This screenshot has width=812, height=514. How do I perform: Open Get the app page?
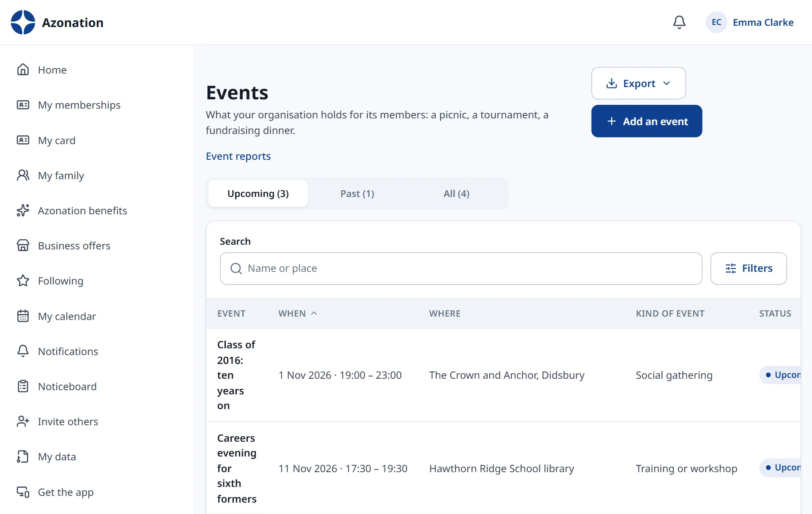(66, 492)
